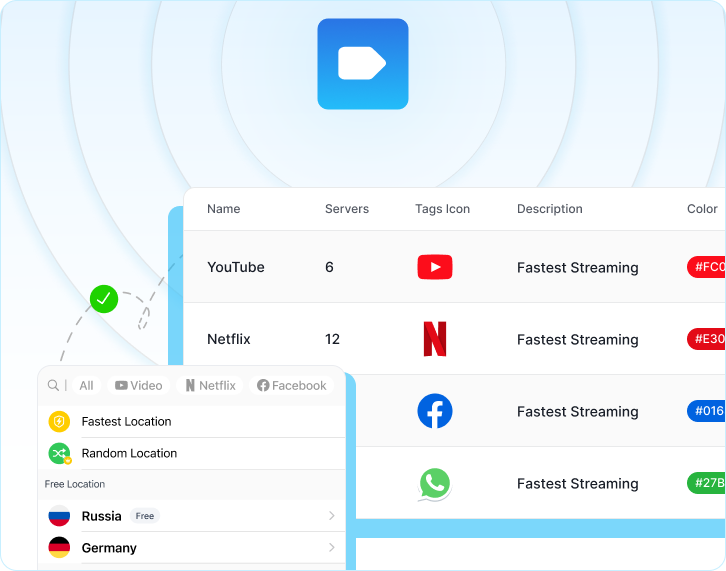Choose the Facebook filter tab
The image size is (726, 571).
click(x=292, y=385)
